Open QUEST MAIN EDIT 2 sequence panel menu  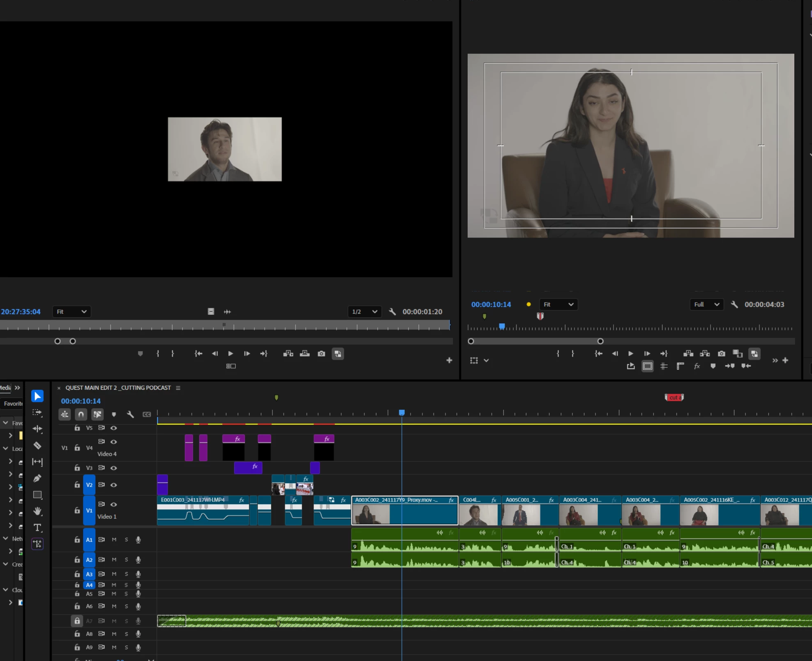[178, 388]
